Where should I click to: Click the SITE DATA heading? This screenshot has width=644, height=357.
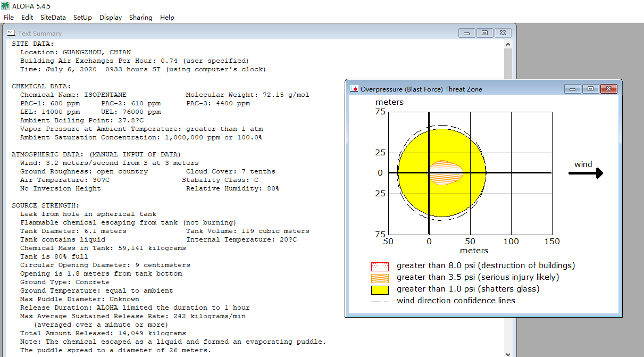32,44
